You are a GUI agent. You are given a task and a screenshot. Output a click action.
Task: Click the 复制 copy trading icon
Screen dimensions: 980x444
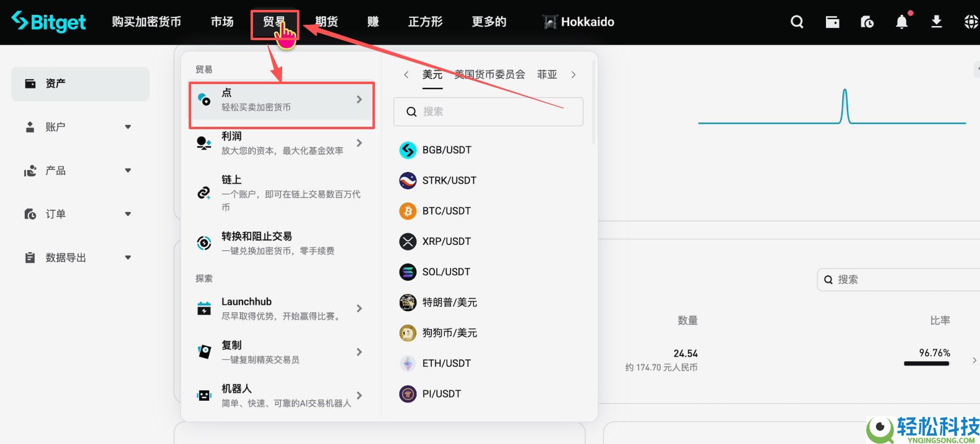pos(204,352)
